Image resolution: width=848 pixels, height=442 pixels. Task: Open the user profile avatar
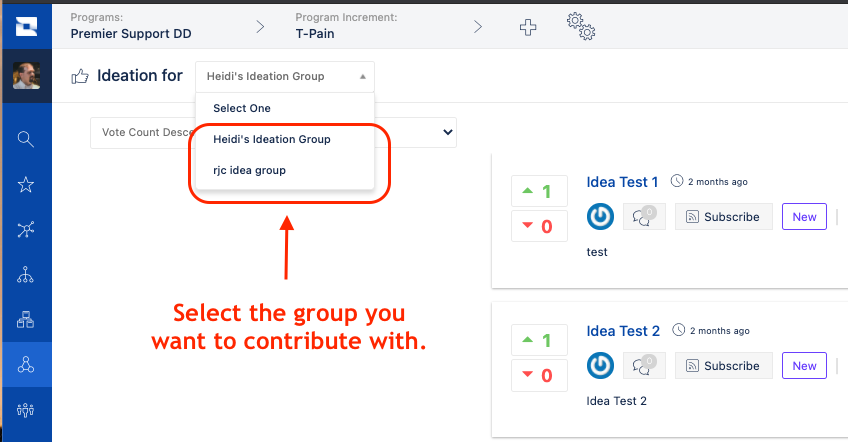26,76
